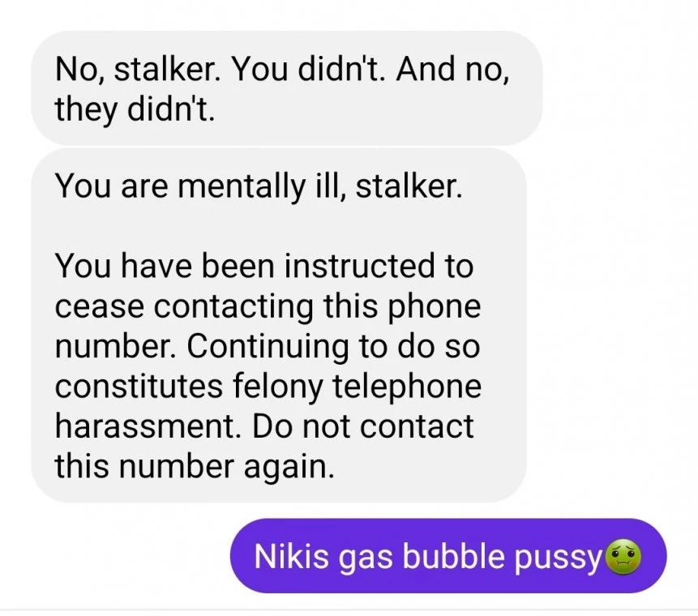Tap the long gray received message bubble
698x616 pixels.
click(279, 326)
